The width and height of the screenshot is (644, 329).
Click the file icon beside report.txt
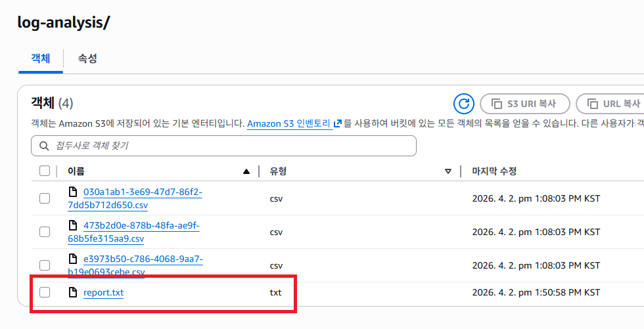(x=74, y=292)
